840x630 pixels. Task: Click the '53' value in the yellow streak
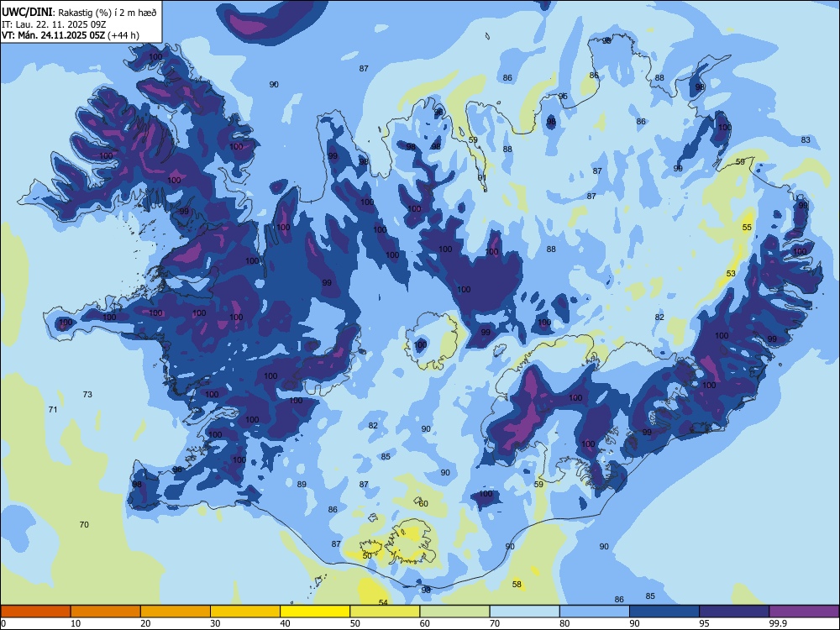coord(731,273)
